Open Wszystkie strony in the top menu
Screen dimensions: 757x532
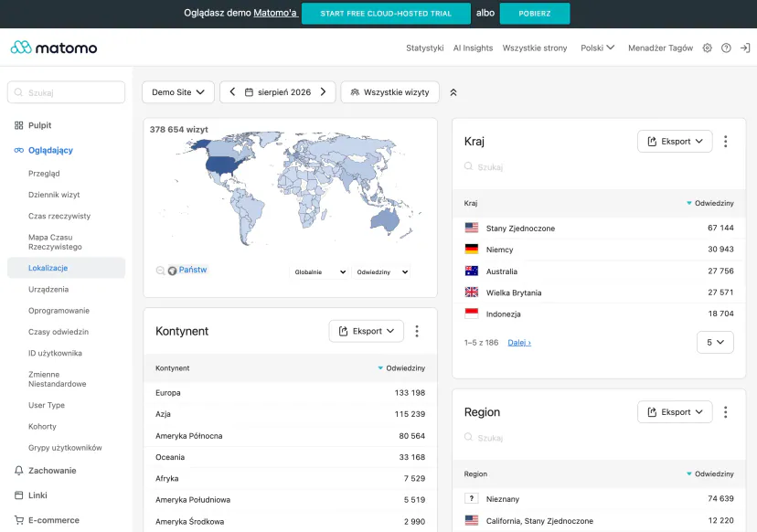coord(535,48)
